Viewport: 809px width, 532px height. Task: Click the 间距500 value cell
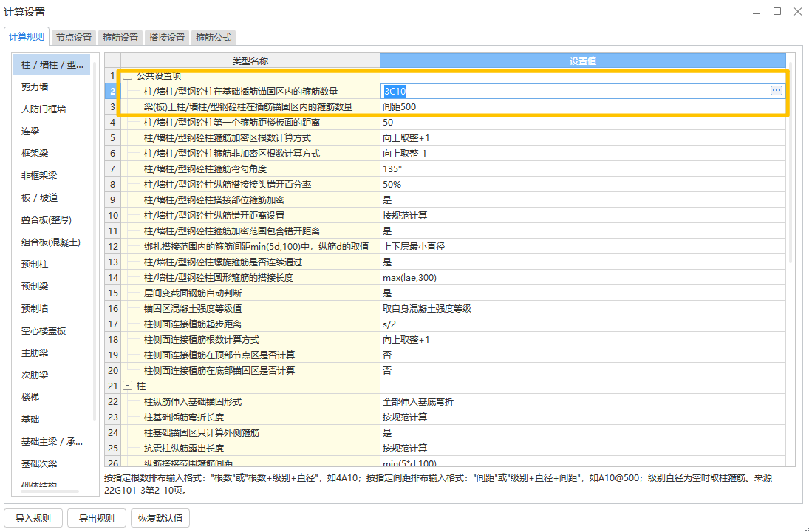tap(583, 107)
